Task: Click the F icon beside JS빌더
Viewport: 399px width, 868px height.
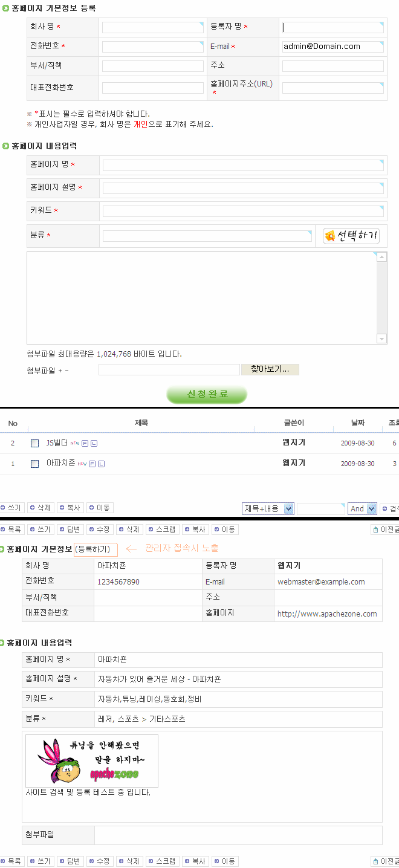Action: [x=85, y=443]
